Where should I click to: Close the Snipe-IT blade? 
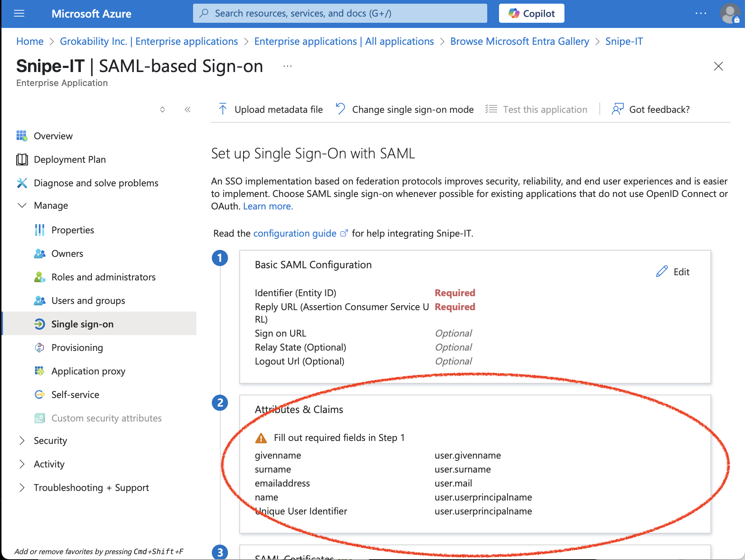click(718, 66)
